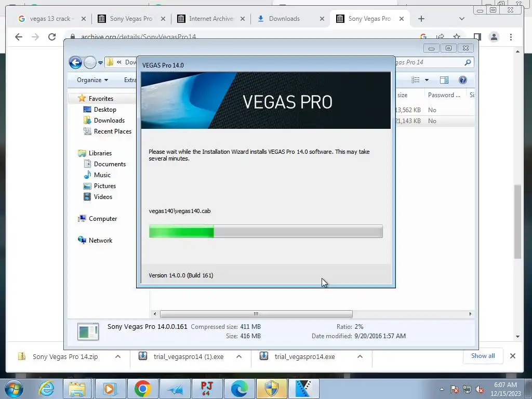
Task: Toggle the Chrome side panel icon
Action: click(x=477, y=37)
